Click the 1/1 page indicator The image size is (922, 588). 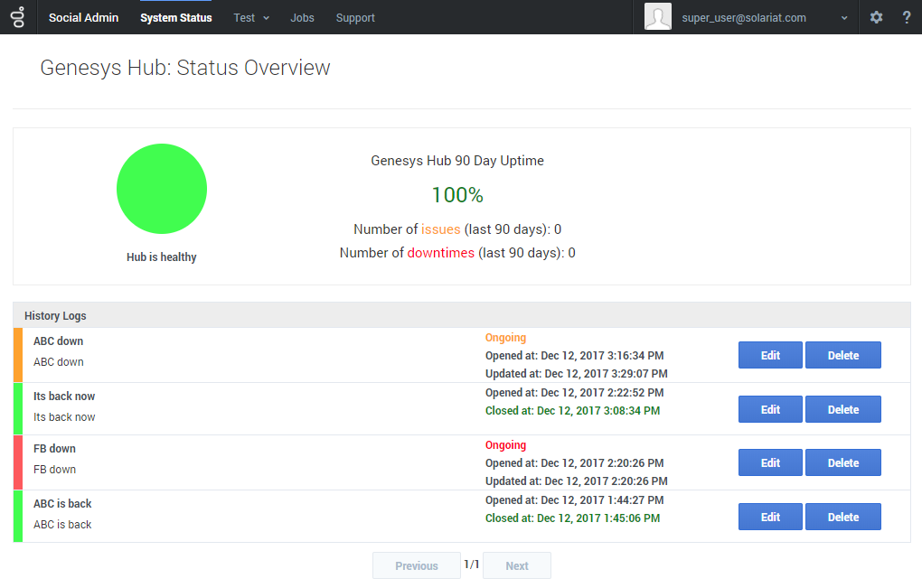coord(472,565)
